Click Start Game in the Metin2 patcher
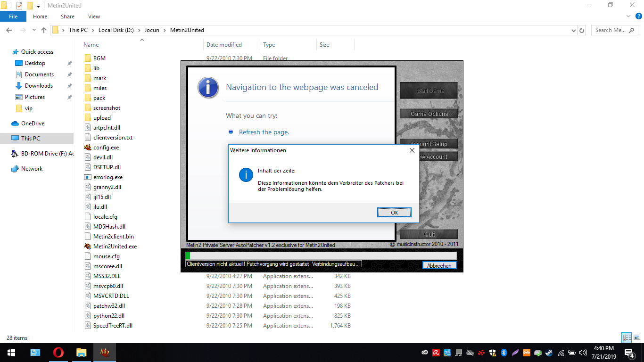Screen dimensions: 644x362 [429, 90]
